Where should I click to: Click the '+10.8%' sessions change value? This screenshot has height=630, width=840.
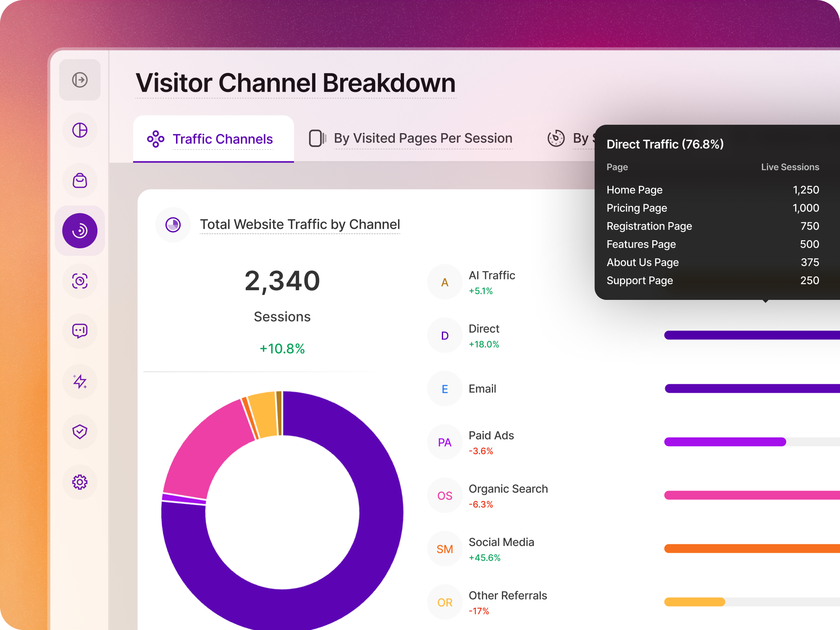(282, 349)
